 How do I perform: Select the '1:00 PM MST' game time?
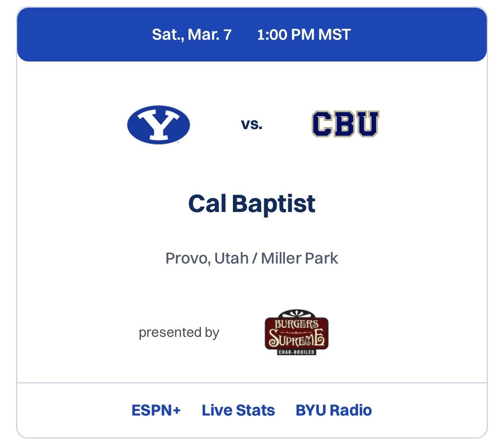point(304,35)
